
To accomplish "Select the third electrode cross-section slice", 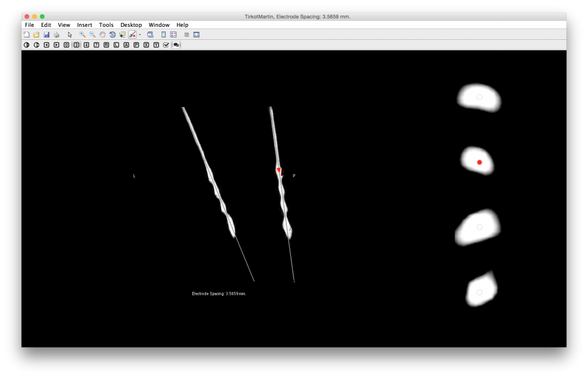I will pyautogui.click(x=478, y=227).
